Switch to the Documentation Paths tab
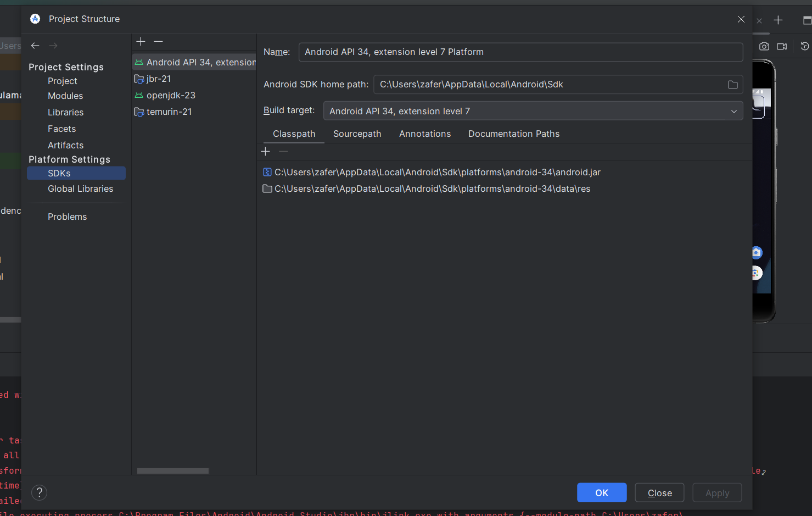The width and height of the screenshot is (812, 516). [x=514, y=134]
